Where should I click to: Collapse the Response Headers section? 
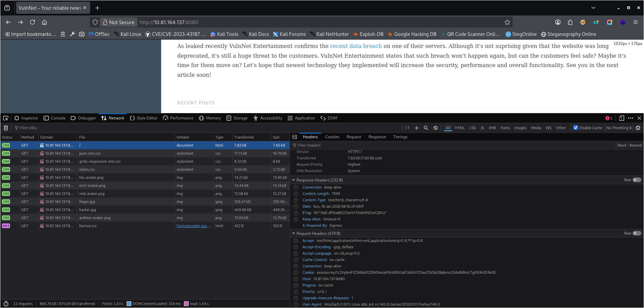294,180
